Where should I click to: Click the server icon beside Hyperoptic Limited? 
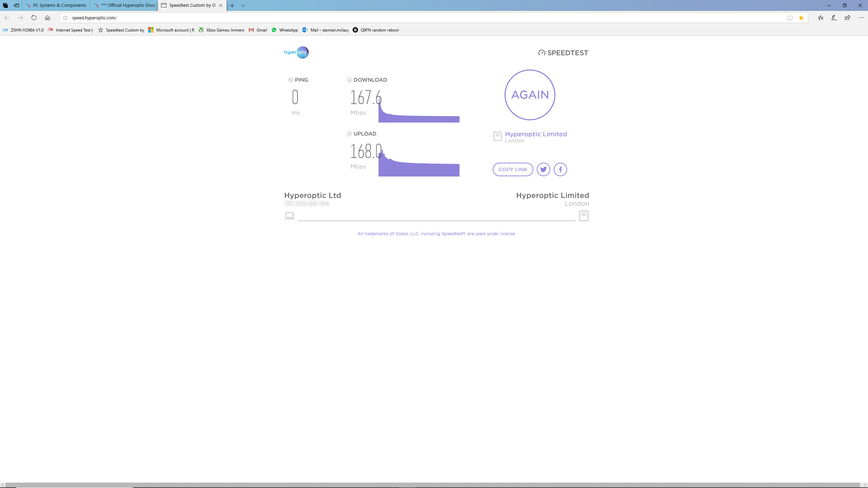(497, 136)
